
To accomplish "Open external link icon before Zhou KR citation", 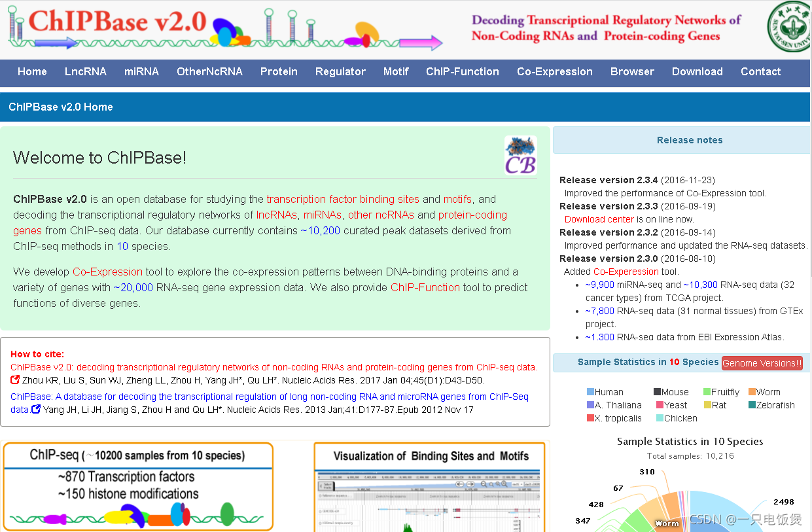I will click(x=15, y=380).
